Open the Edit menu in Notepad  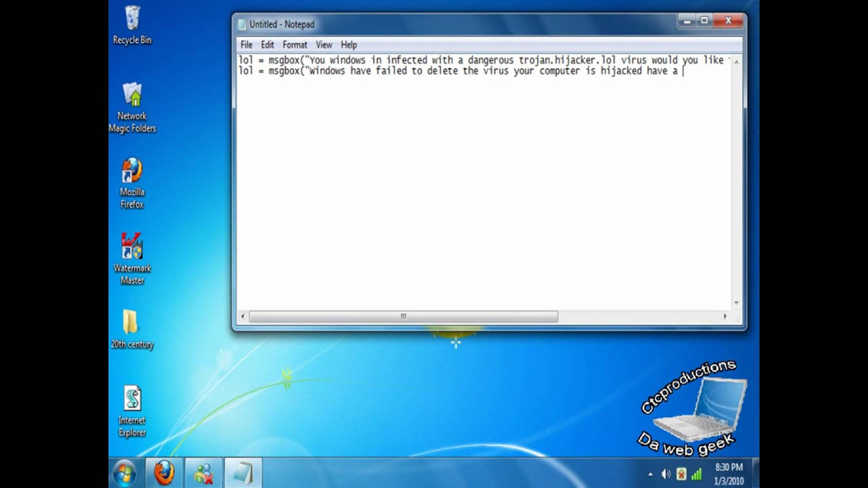[x=267, y=45]
